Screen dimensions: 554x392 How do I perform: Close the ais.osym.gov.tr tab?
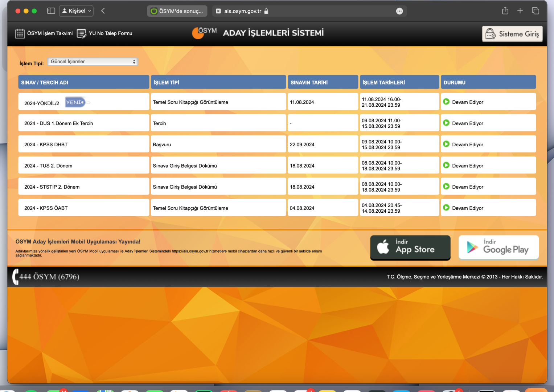(218, 11)
